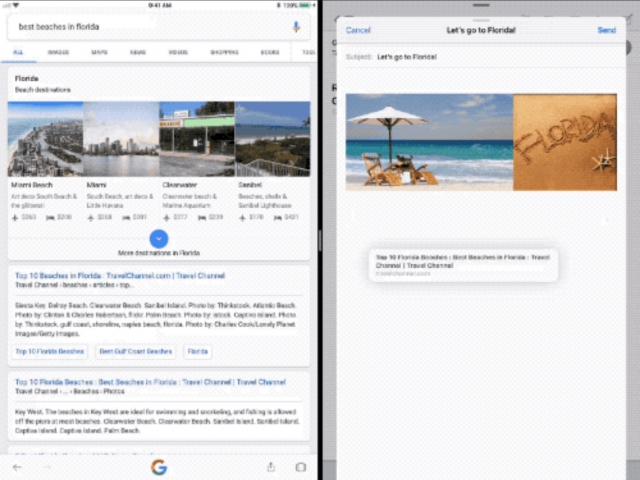Viewport: 640px width, 480px height.
Task: Tap More destinations in Florida text
Action: pos(159,253)
